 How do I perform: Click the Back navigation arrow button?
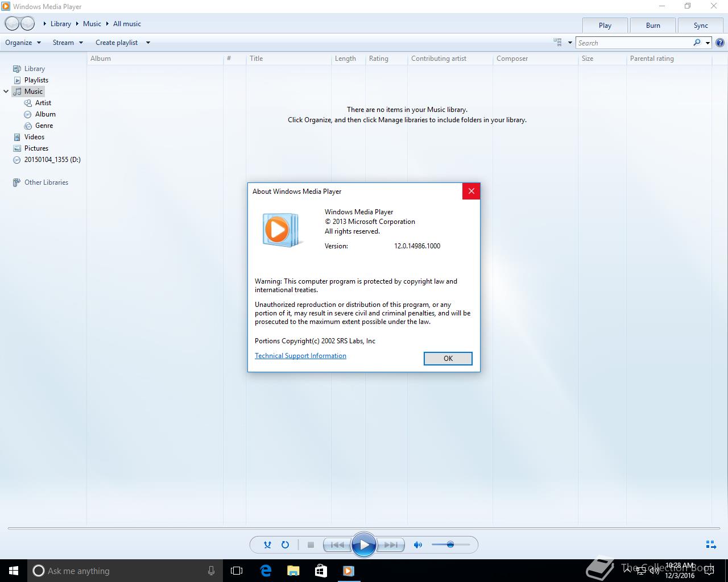pos(12,24)
